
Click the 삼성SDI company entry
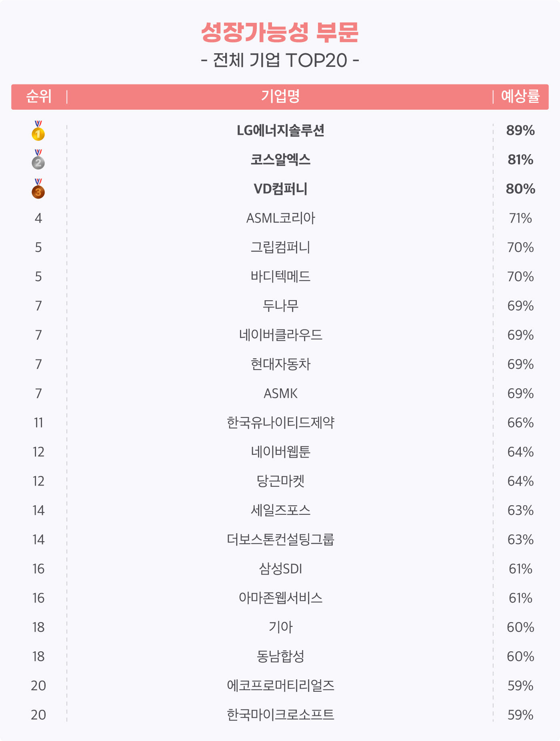pyautogui.click(x=280, y=569)
